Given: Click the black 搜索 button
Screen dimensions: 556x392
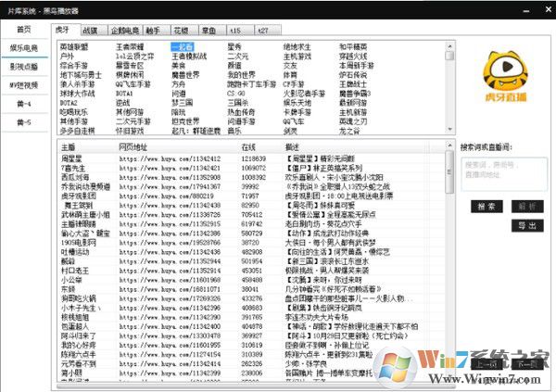Looking at the screenshot, I should pyautogui.click(x=486, y=207).
